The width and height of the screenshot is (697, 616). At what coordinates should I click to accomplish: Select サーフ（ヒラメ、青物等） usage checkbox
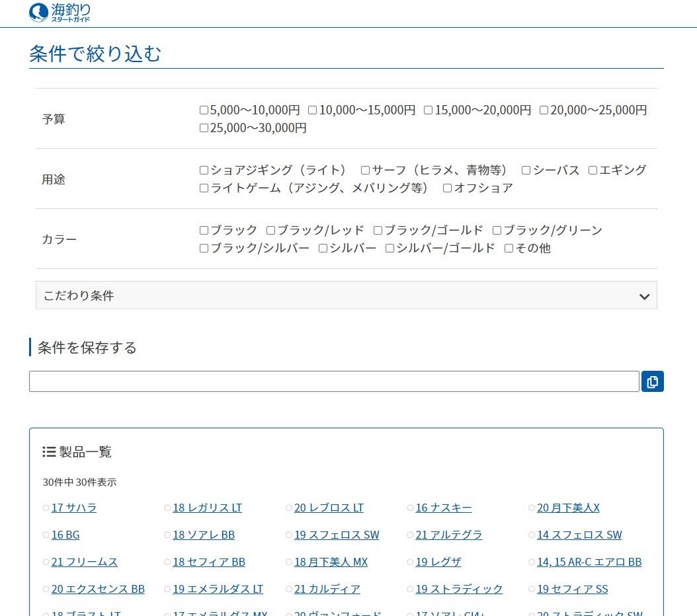click(365, 170)
